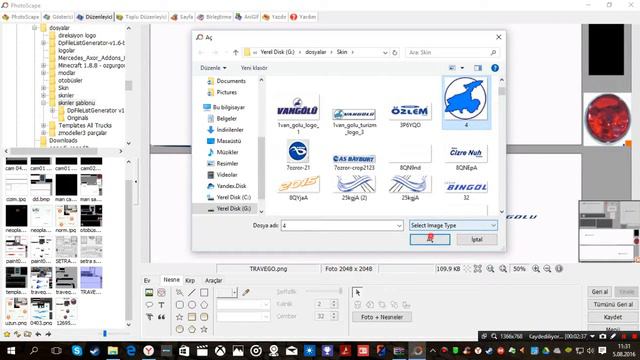Select the text 'T' tool
This screenshot has width=640, height=360.
[x=162, y=304]
